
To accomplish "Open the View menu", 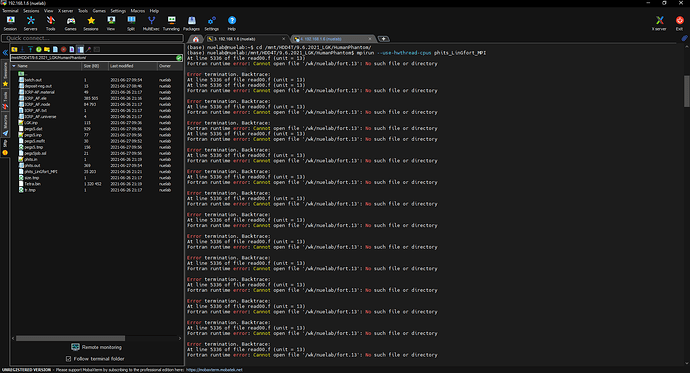I will [x=48, y=11].
